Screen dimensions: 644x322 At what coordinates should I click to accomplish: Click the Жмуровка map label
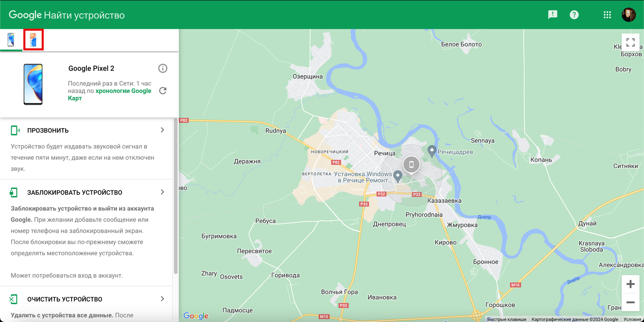(x=462, y=225)
